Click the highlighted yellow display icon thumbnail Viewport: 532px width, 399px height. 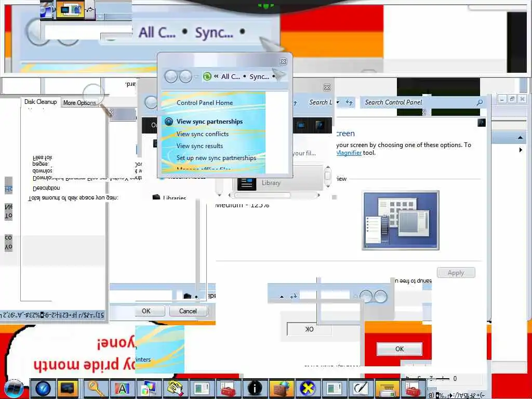click(x=70, y=9)
